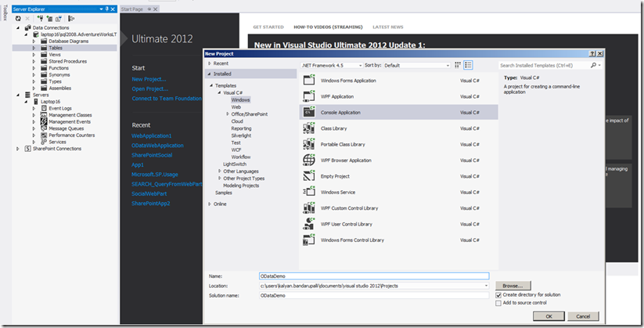
Task: Click the New Project... link on Start Page
Action: (x=149, y=79)
